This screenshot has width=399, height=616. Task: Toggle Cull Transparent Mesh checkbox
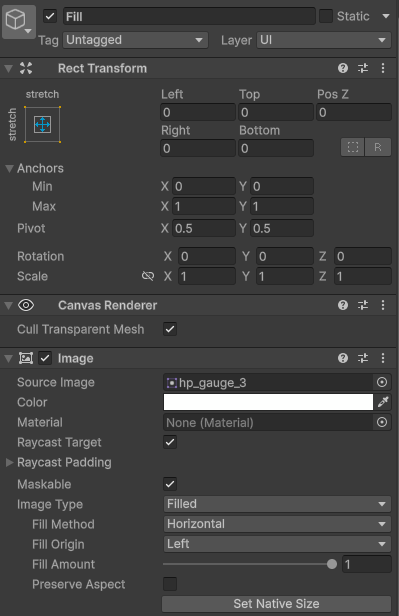tap(170, 329)
